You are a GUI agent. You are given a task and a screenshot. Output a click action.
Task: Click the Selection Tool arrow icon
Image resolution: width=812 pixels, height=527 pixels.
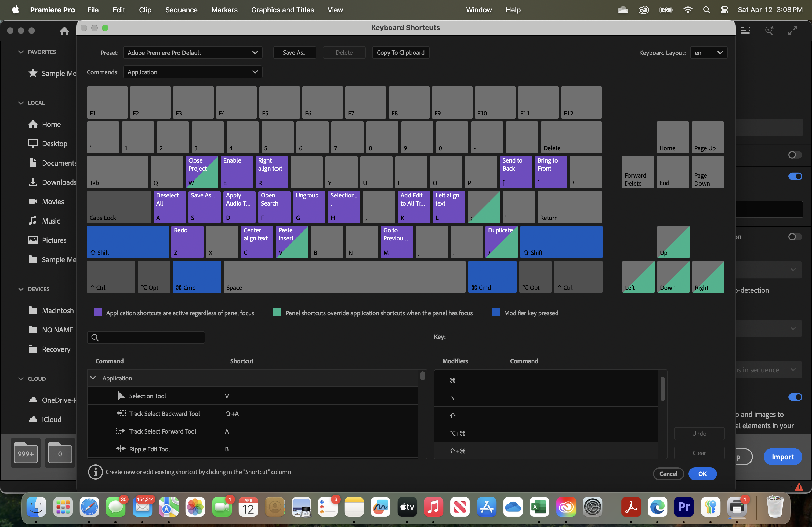[x=121, y=396]
